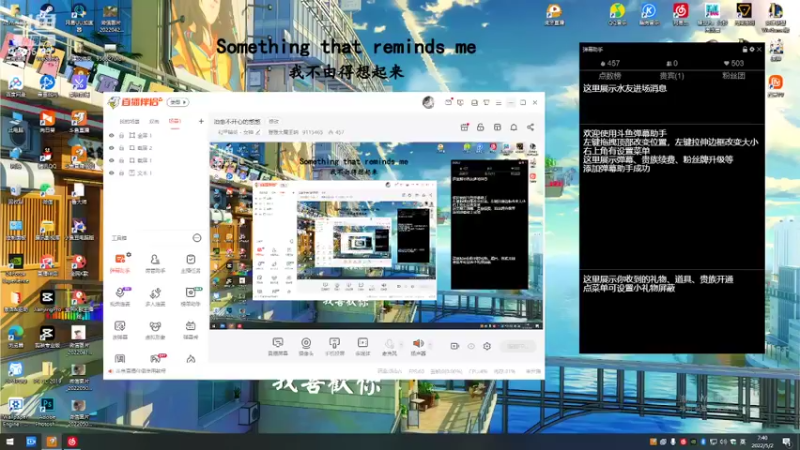Mute the microphone in bottom toolbar
Image resolution: width=800 pixels, height=450 pixels.
[x=389, y=346]
